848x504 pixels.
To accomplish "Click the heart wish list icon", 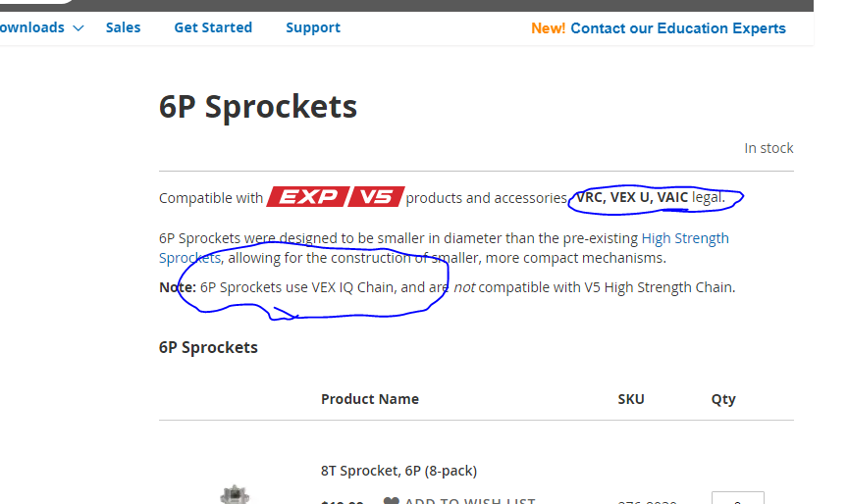I will click(391, 501).
